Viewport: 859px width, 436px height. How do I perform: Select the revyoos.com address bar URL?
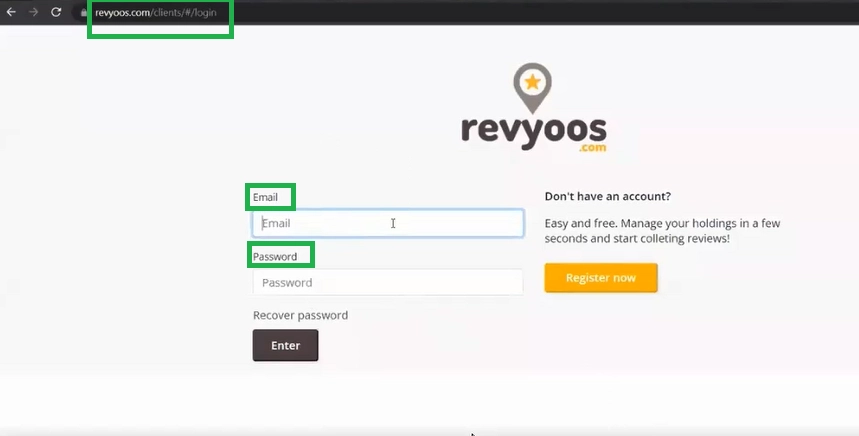pyautogui.click(x=156, y=12)
